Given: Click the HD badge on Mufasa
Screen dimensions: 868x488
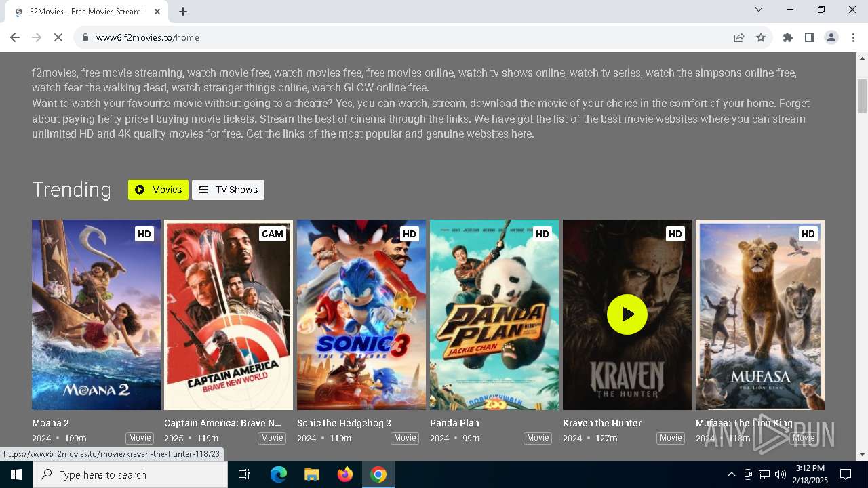Looking at the screenshot, I should (x=808, y=234).
